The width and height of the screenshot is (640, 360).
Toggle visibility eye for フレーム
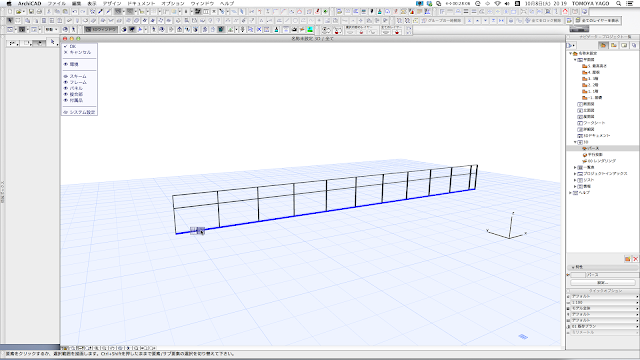(66, 82)
